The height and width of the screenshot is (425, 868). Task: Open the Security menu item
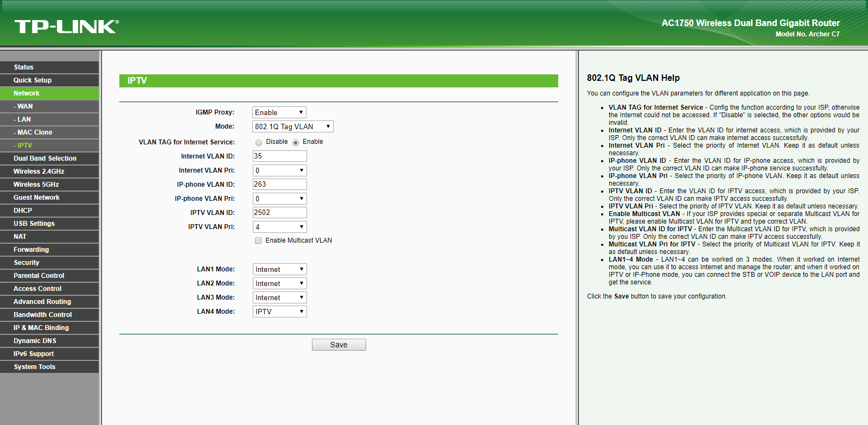[x=49, y=263]
